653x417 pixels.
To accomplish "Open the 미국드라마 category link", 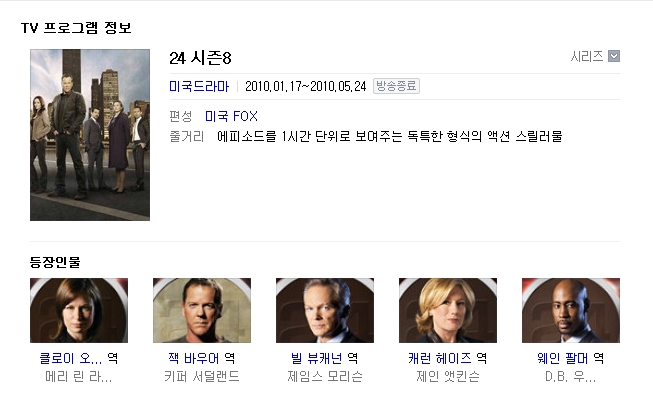I will 199,86.
